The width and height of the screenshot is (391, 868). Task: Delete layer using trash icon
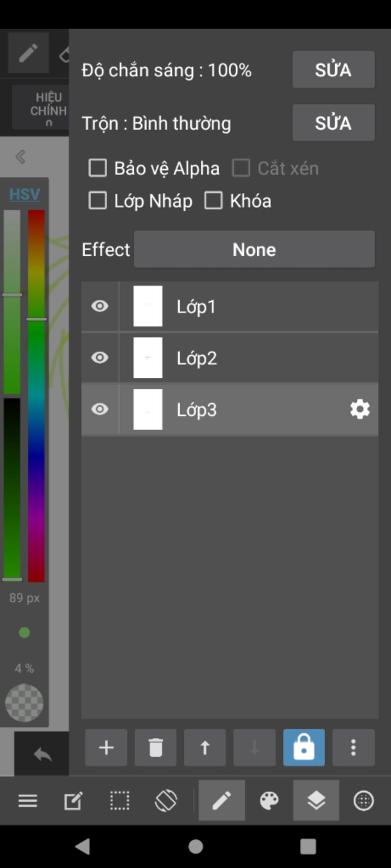click(x=155, y=747)
